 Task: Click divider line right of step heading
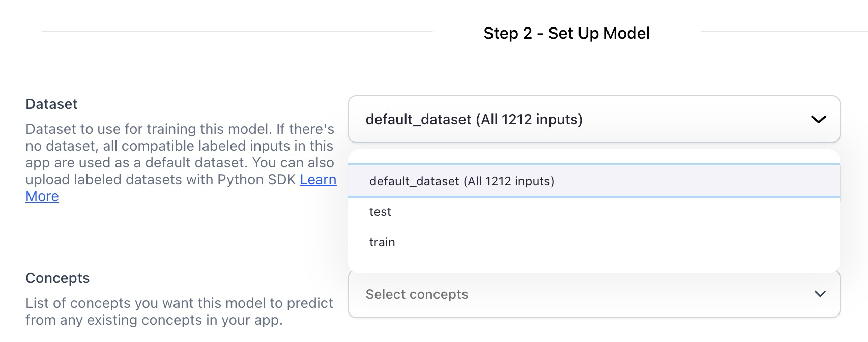click(784, 32)
